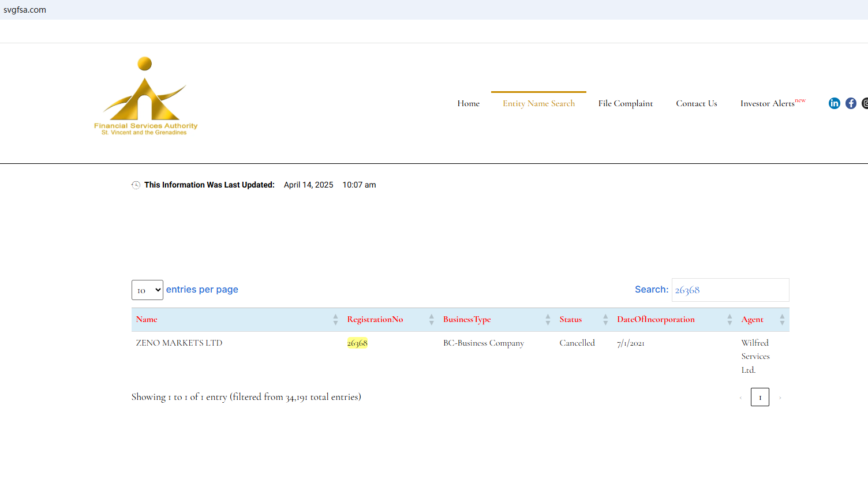Viewport: 868px width, 498px height.
Task: Sort by Agent column arrows
Action: pyautogui.click(x=782, y=320)
